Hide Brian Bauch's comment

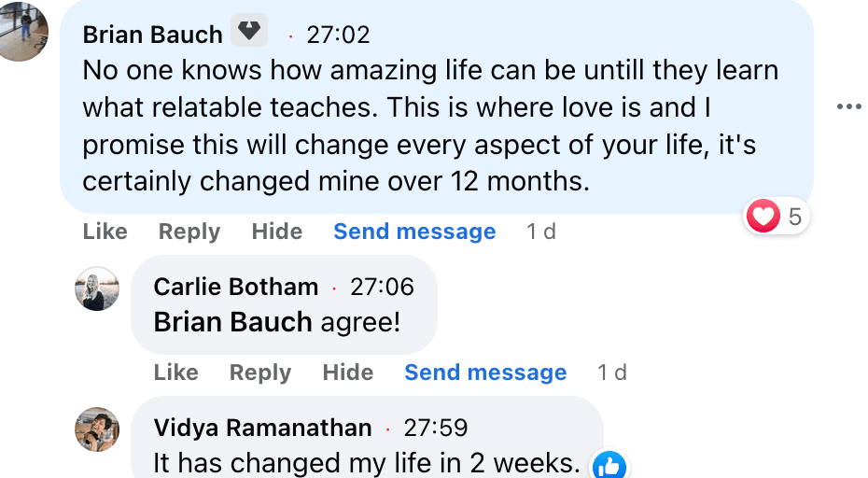point(277,232)
